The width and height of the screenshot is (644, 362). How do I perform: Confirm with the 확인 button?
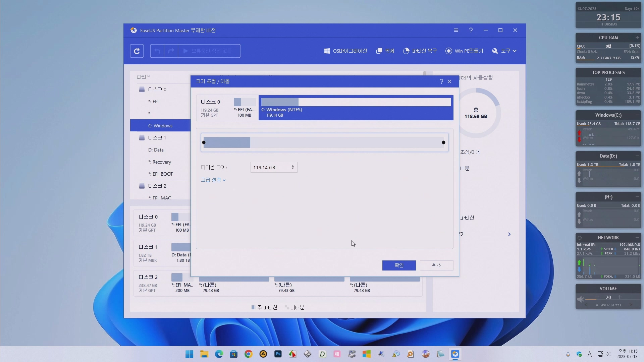tap(399, 265)
